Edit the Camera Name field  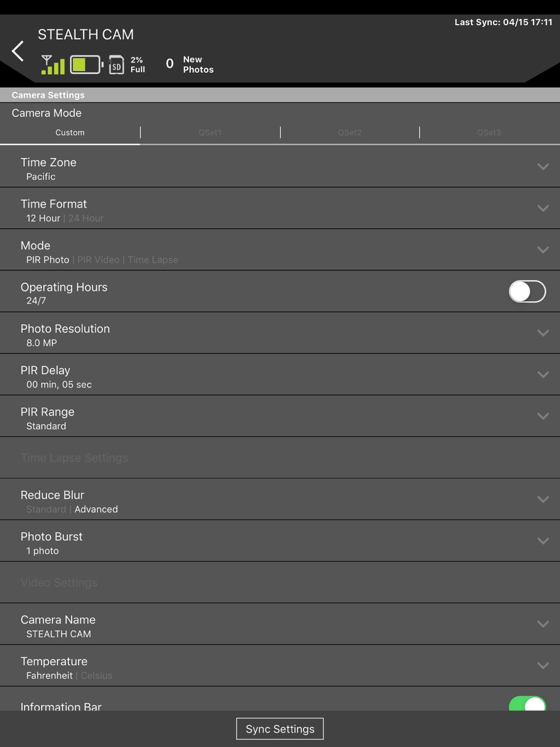click(280, 624)
